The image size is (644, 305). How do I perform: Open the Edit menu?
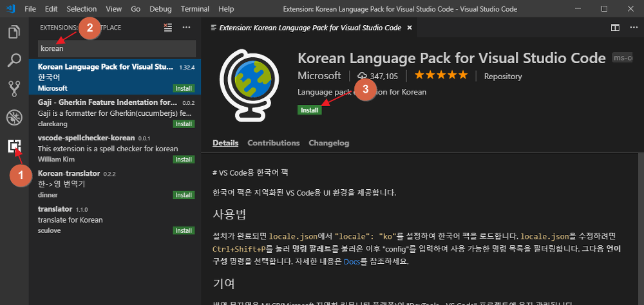pyautogui.click(x=52, y=8)
